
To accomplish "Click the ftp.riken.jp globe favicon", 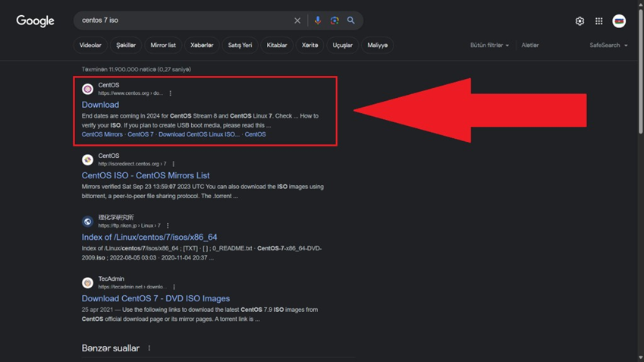I will click(x=87, y=222).
